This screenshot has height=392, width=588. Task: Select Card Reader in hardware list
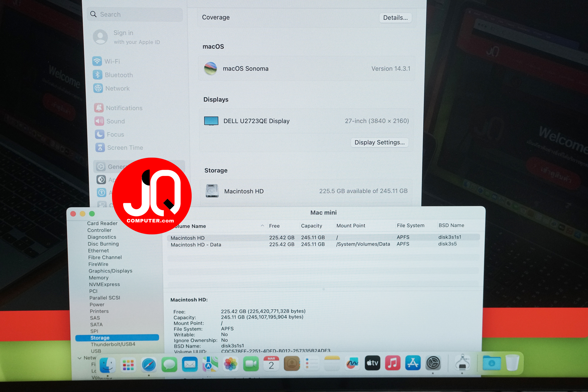(102, 223)
